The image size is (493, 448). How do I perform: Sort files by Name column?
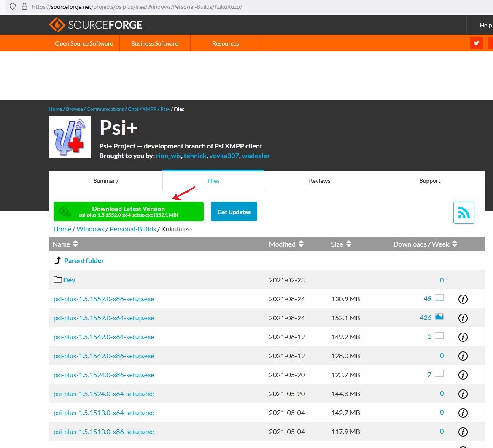tap(65, 244)
